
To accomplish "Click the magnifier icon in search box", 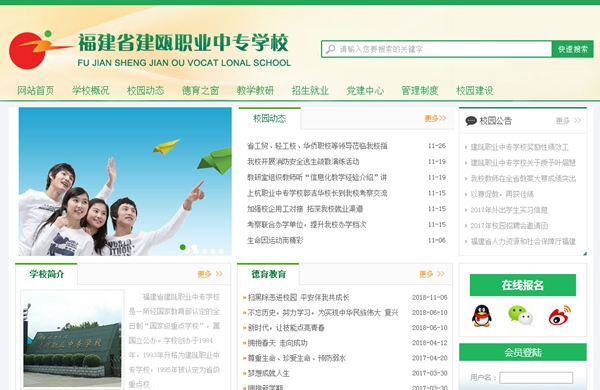I will point(331,49).
